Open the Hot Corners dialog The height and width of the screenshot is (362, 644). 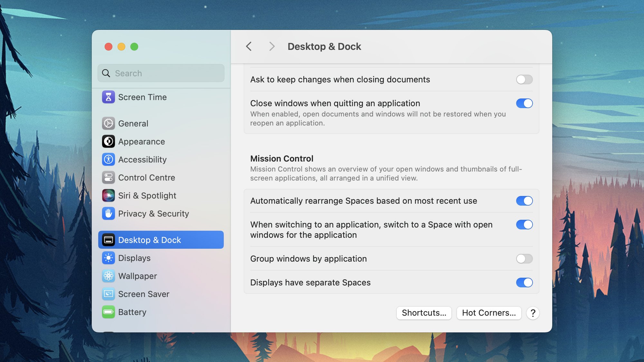489,313
